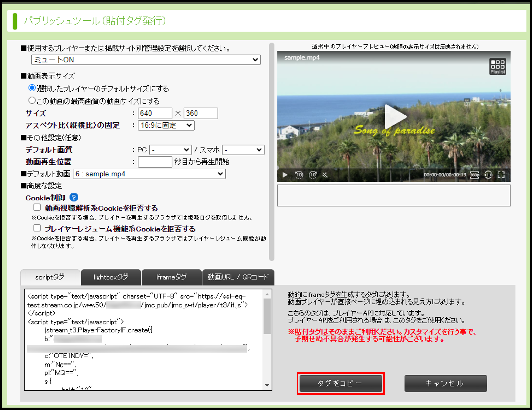
Task: Click the empty text box below player preview
Action: [394, 195]
